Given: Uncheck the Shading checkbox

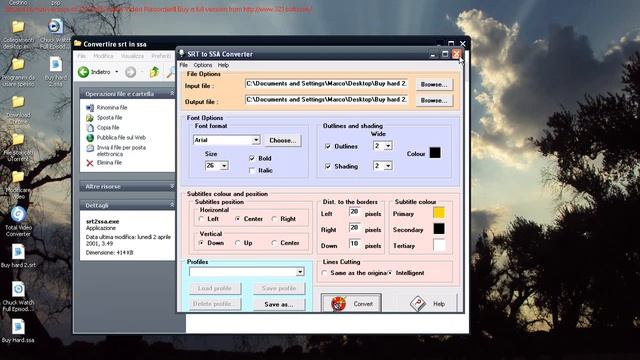Looking at the screenshot, I should coord(328,166).
